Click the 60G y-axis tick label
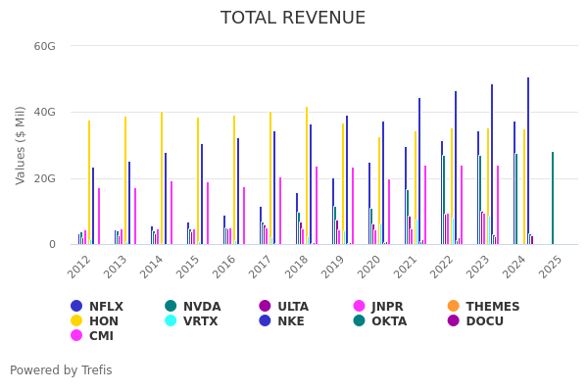Viewport: 588px width, 392px height. point(44,46)
